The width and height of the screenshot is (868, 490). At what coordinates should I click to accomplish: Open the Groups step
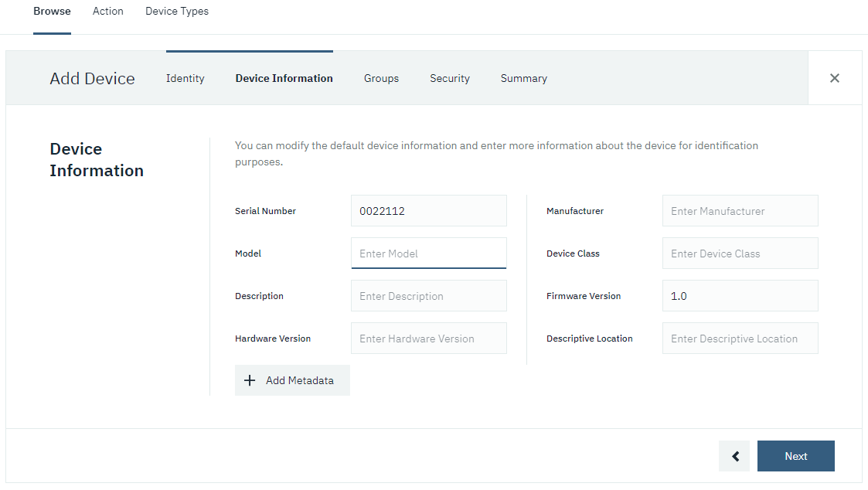(381, 78)
